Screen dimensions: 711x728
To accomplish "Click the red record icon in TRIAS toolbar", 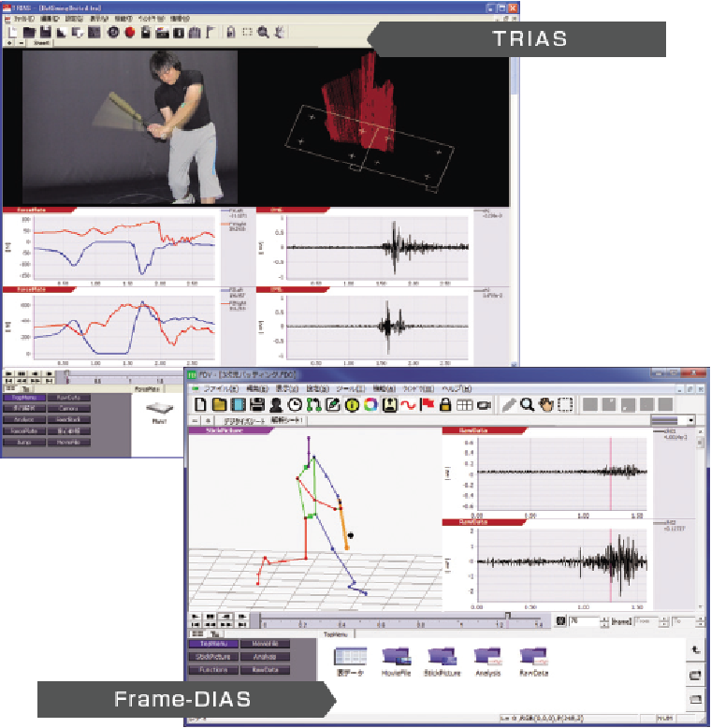I will (x=130, y=33).
